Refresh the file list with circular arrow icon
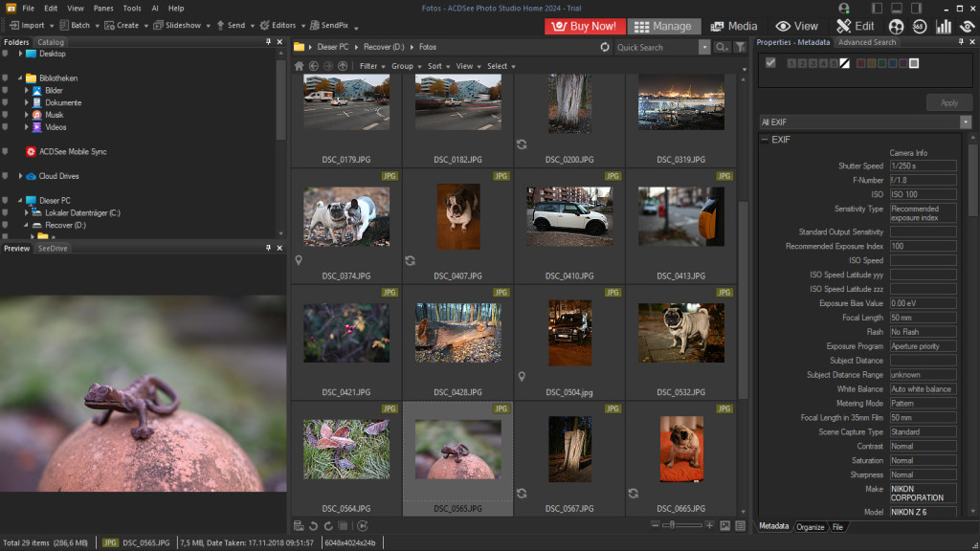 pyautogui.click(x=605, y=47)
